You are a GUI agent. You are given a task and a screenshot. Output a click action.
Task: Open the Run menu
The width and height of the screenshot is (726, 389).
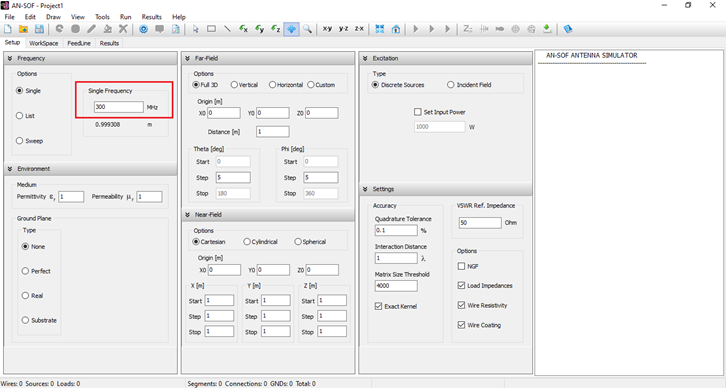click(x=125, y=17)
